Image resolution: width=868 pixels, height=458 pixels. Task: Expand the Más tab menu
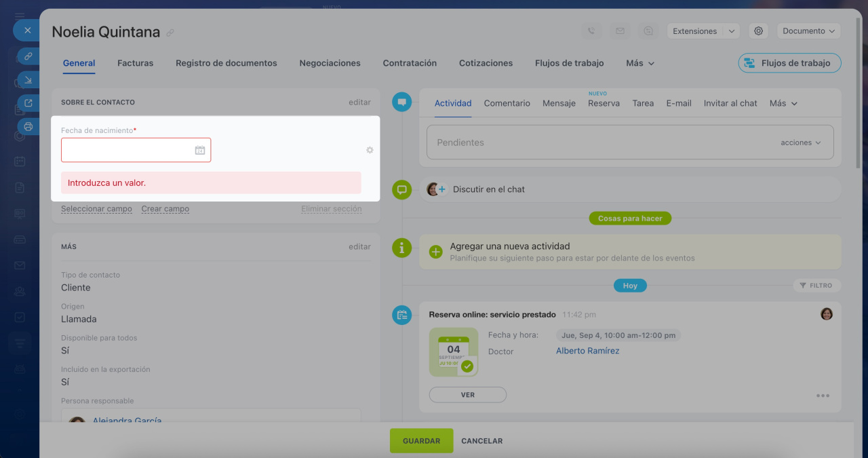(x=639, y=63)
